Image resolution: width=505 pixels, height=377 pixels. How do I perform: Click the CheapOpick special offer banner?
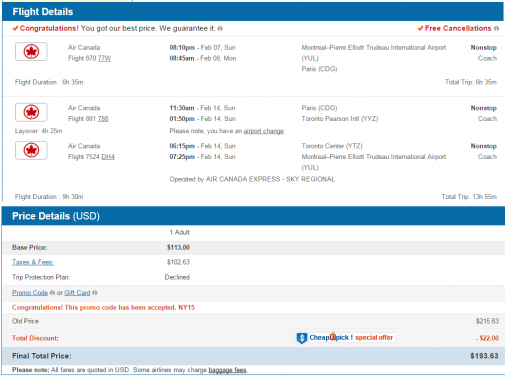point(346,338)
